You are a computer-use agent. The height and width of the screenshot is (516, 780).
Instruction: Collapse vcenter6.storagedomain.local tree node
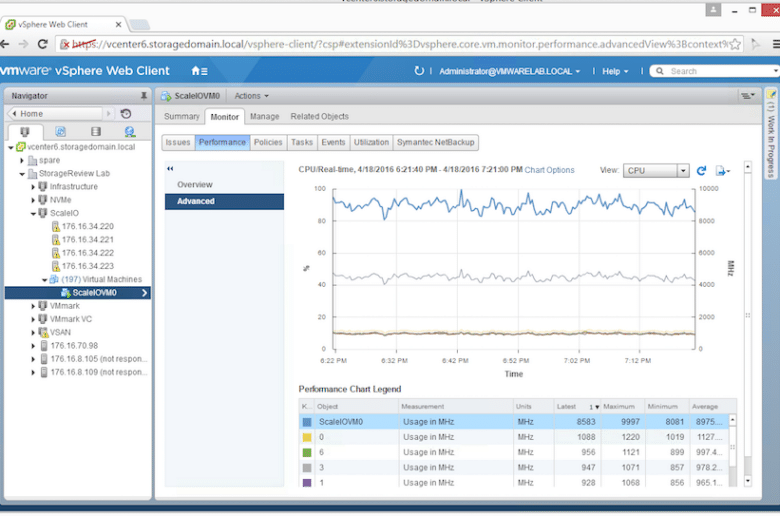click(10, 147)
